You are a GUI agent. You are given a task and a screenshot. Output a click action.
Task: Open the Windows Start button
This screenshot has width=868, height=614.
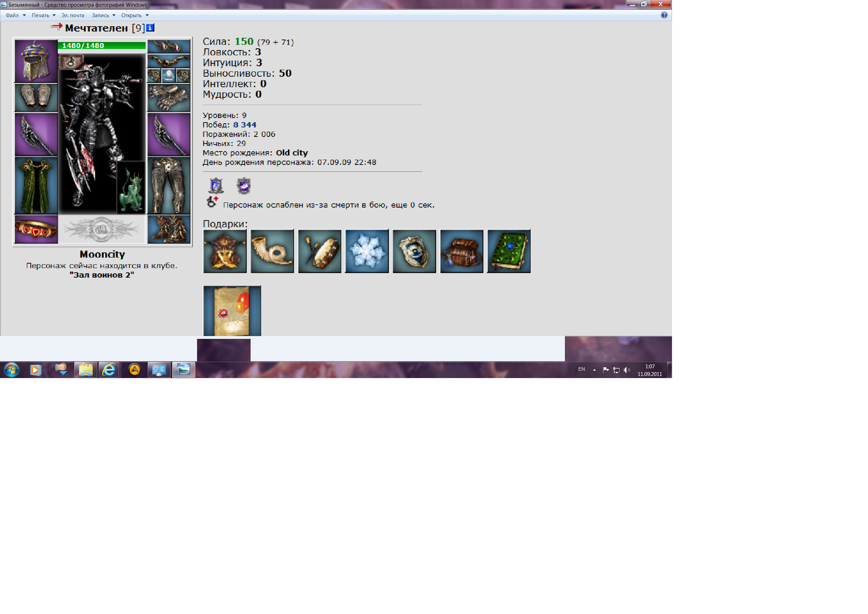pos(11,369)
